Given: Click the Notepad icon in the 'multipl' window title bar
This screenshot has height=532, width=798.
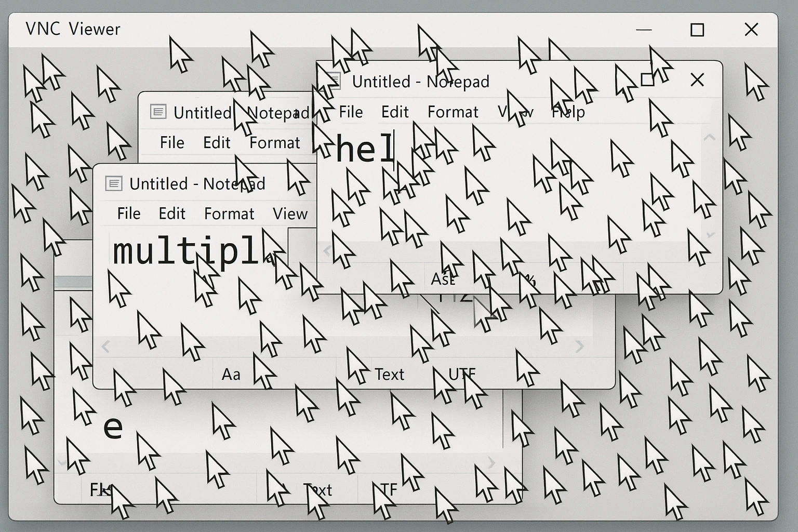Looking at the screenshot, I should click(x=114, y=183).
